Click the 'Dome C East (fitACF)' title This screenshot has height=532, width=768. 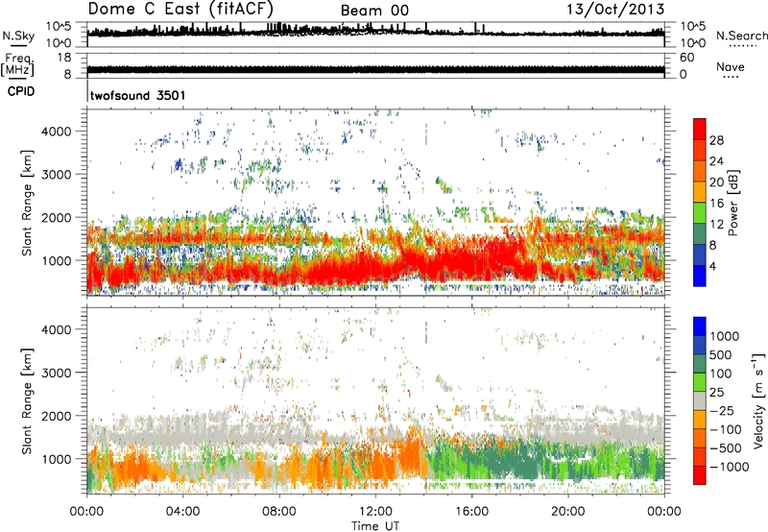[x=180, y=9]
